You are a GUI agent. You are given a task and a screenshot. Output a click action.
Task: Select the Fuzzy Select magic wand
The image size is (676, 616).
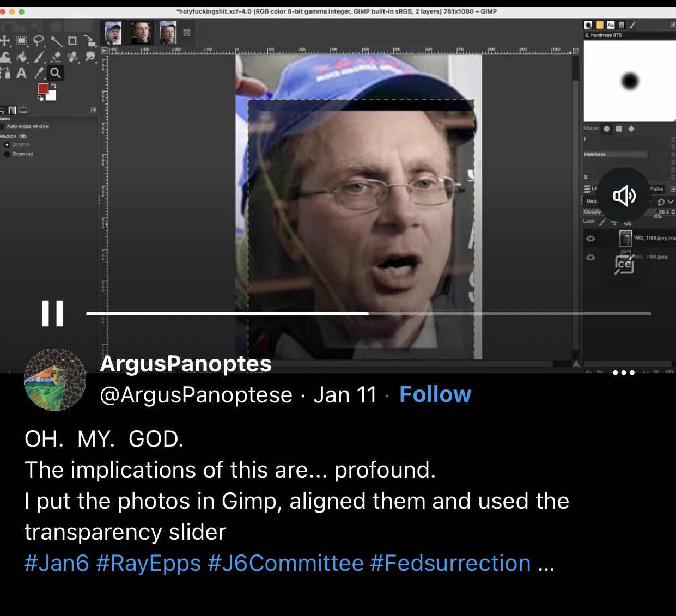point(56,41)
